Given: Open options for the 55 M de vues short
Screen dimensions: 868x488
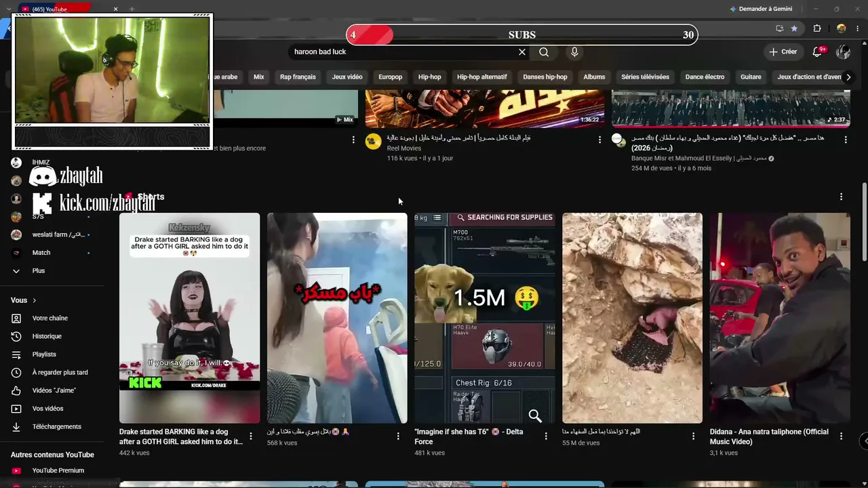Looking at the screenshot, I should 693,436.
